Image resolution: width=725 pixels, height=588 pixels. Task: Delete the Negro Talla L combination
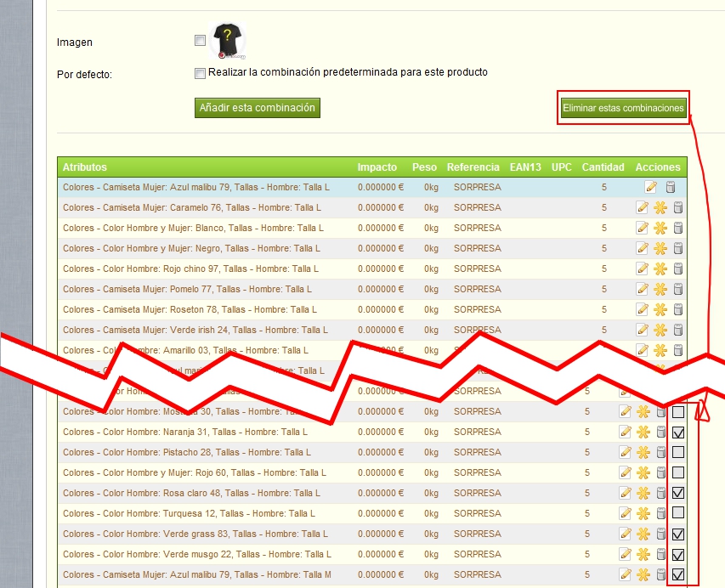pos(678,248)
